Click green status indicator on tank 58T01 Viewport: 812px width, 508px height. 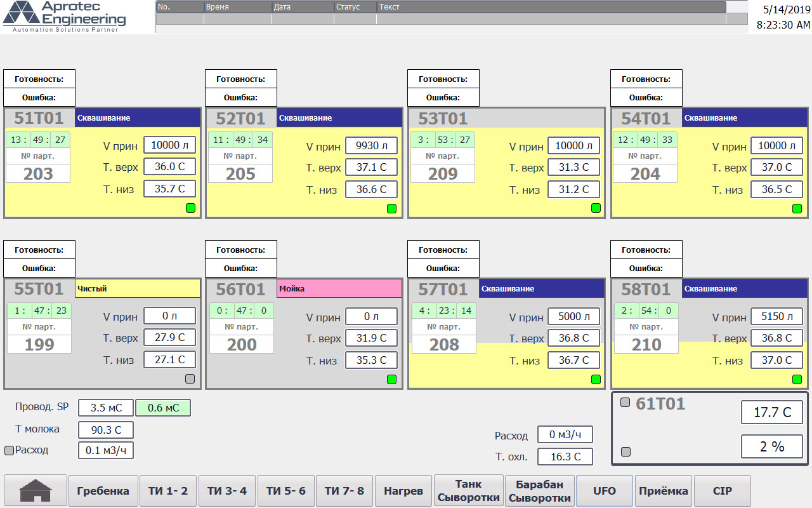point(797,379)
